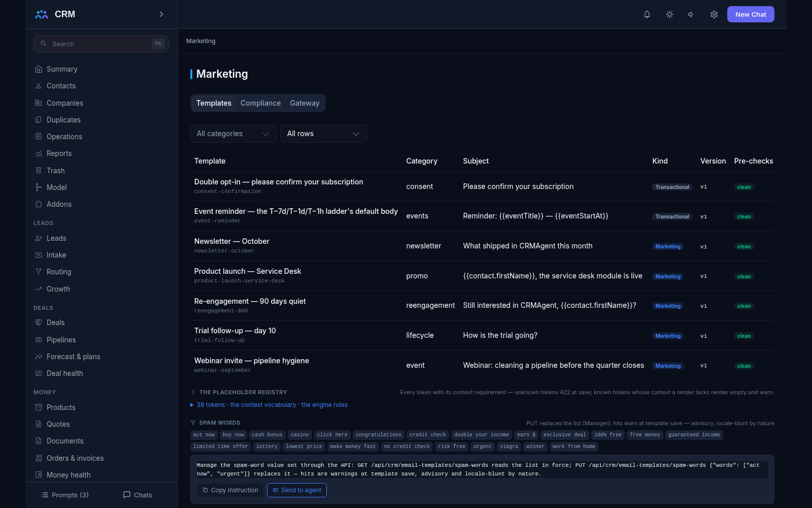This screenshot has height=508, width=812.
Task: Open Re-engagement — 90 days quiet template
Action: pyautogui.click(x=482, y=305)
